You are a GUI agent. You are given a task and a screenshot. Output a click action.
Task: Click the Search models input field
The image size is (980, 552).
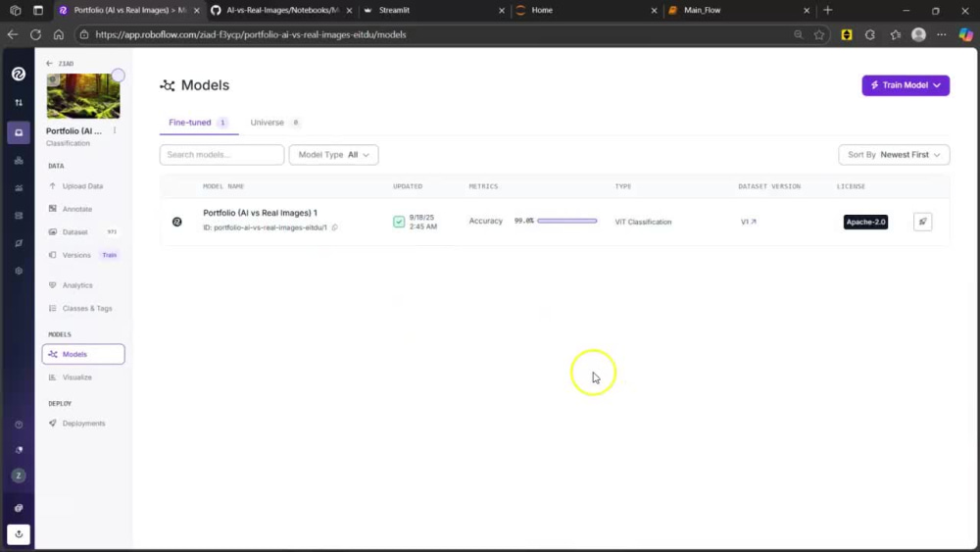[221, 154]
